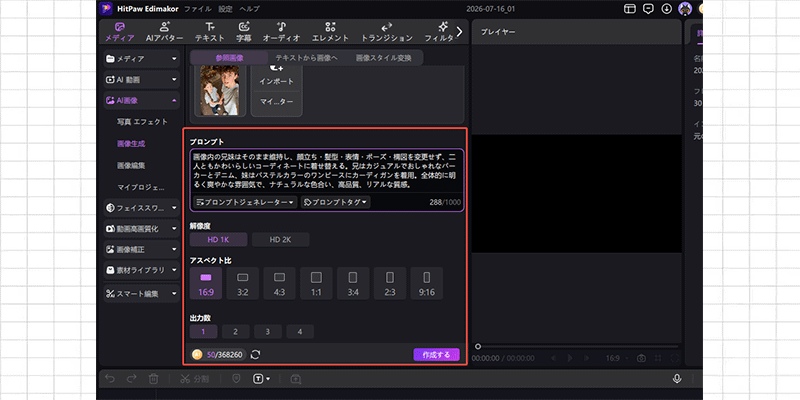Screen dimensions: 800x400
Task: Open the 字幕 subtitle tab
Action: [x=244, y=32]
